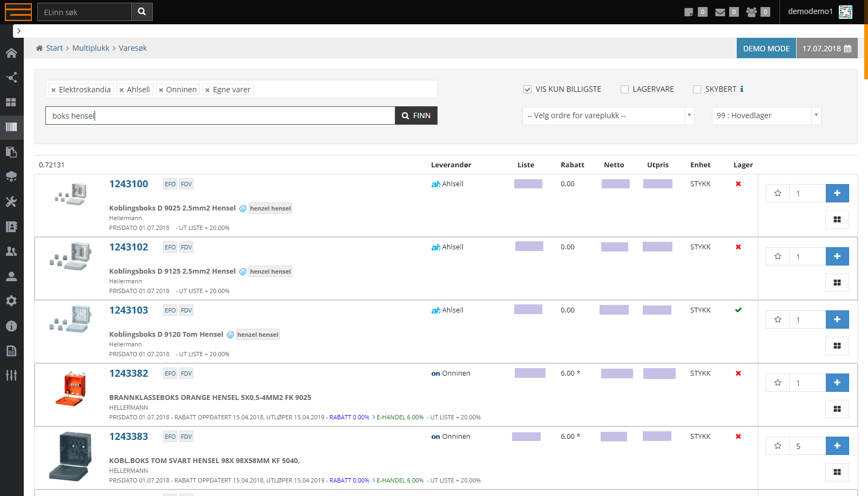Click quantity field showing 5 for 1243383
Screen dimensions: 868x496
coord(808,446)
